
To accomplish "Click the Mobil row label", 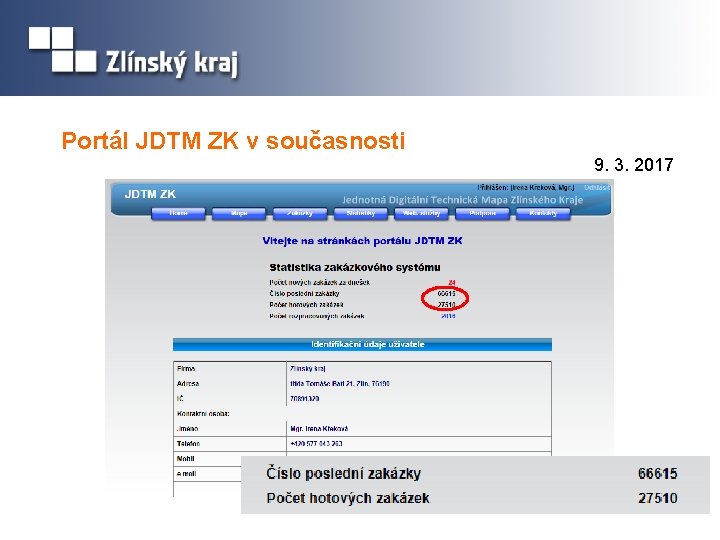I will point(186,458).
